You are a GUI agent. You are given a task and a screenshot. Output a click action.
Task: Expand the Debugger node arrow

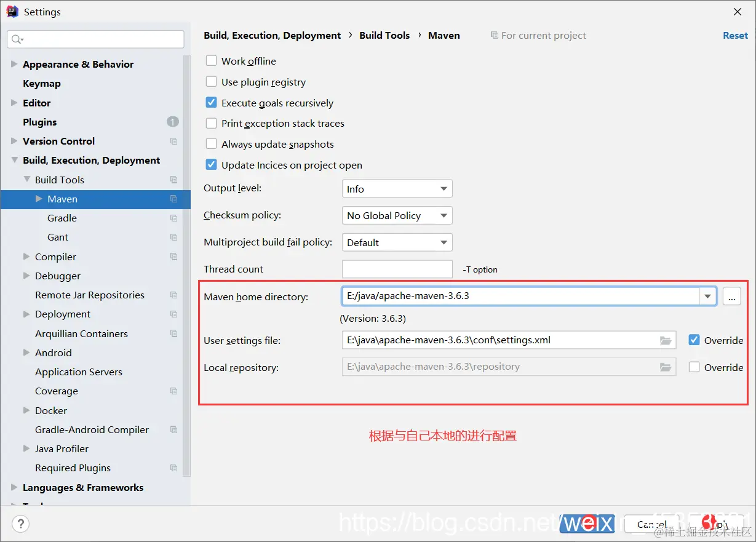26,276
